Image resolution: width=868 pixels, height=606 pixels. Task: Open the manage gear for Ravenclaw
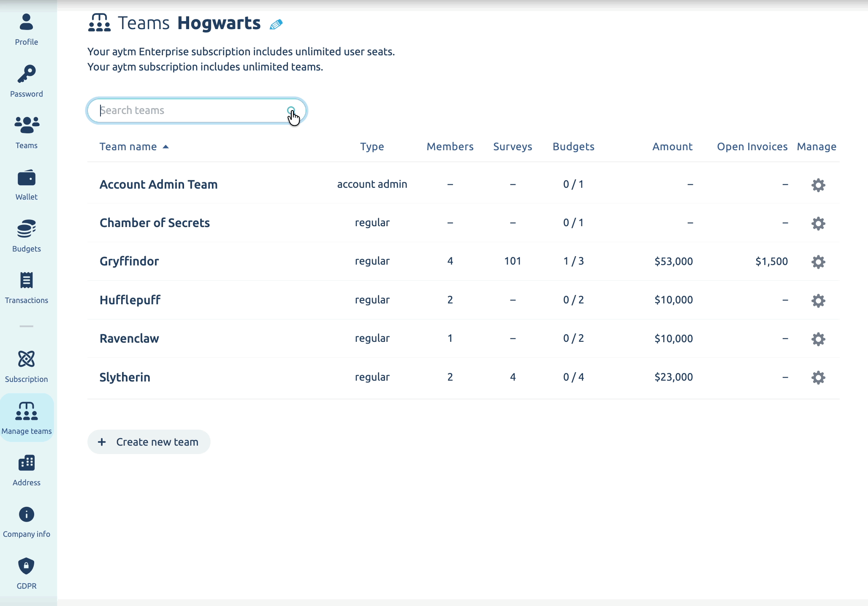click(818, 339)
